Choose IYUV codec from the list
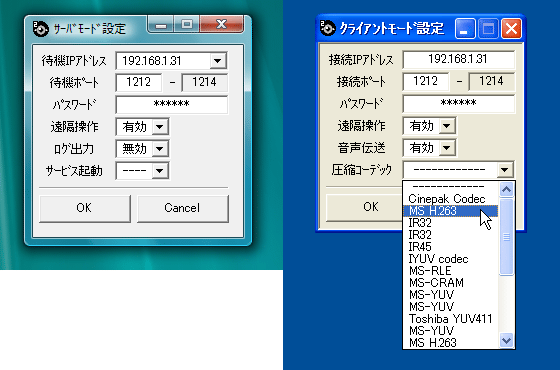560x370 pixels. (450, 259)
